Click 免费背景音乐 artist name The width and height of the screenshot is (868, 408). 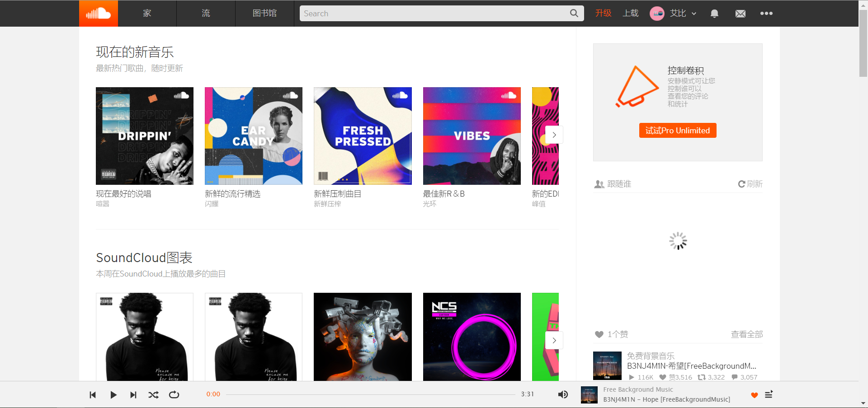651,356
